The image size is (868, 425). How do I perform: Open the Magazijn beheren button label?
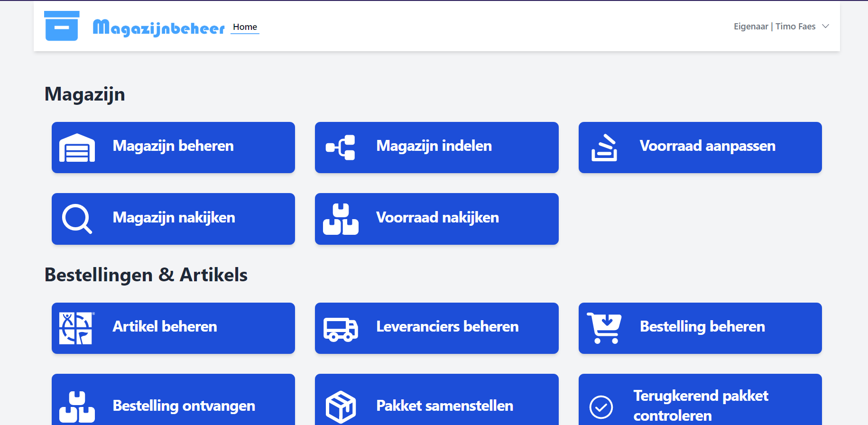pos(173,146)
